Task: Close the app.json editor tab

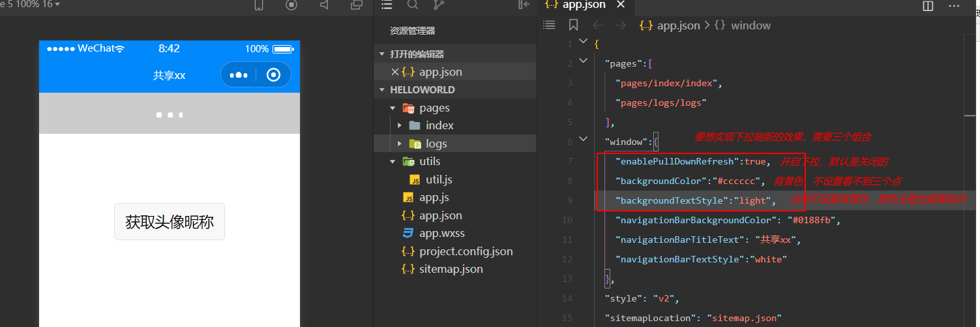Action: click(x=621, y=5)
